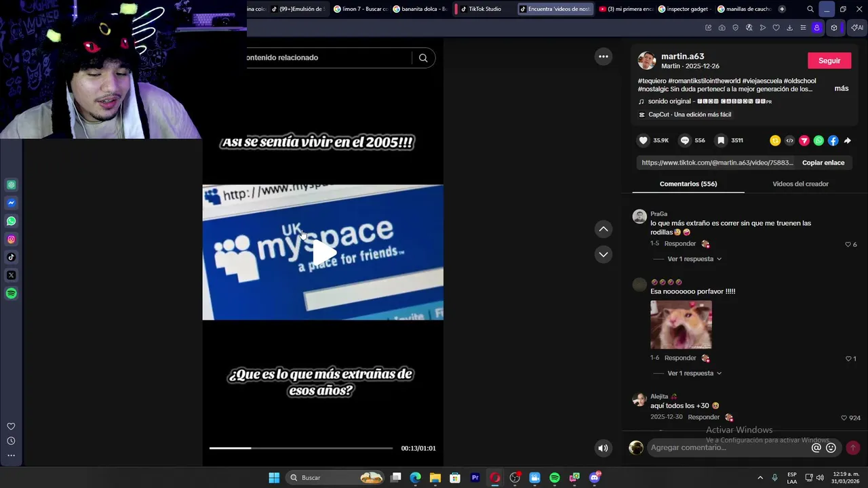Open X (Twitter) in Opera sidebar
Screen dimensions: 868x488
(12, 275)
